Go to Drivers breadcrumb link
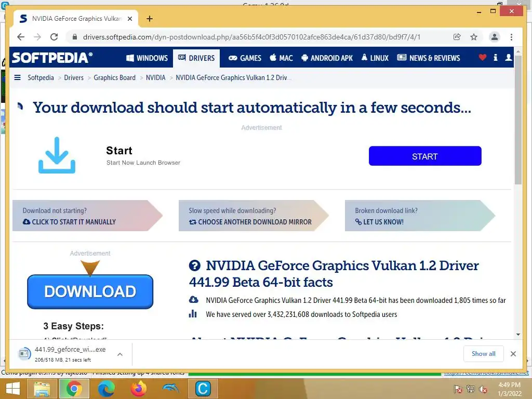532x399 pixels. point(74,78)
